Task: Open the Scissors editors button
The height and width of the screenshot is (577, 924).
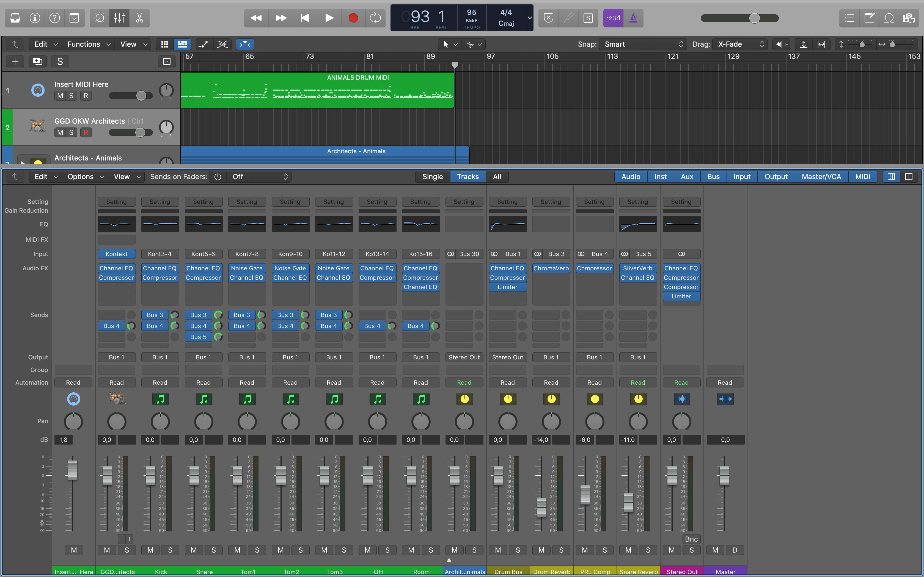Action: coord(139,18)
